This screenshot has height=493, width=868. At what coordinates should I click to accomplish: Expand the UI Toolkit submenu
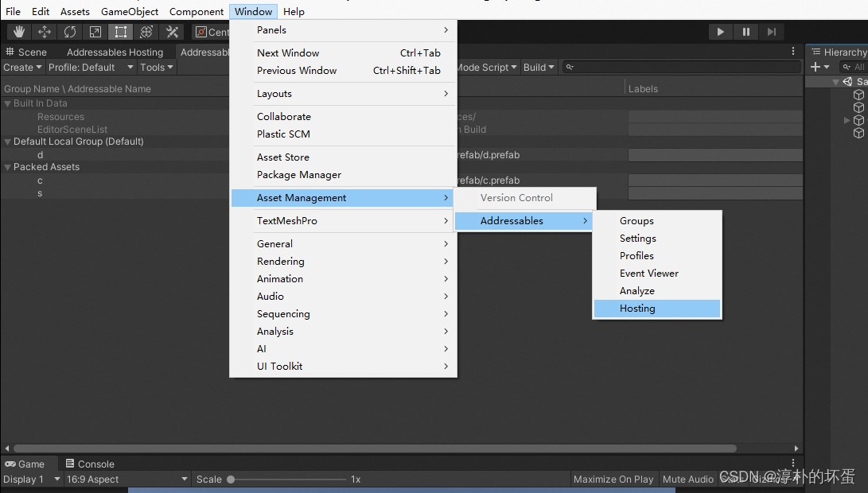click(x=343, y=367)
